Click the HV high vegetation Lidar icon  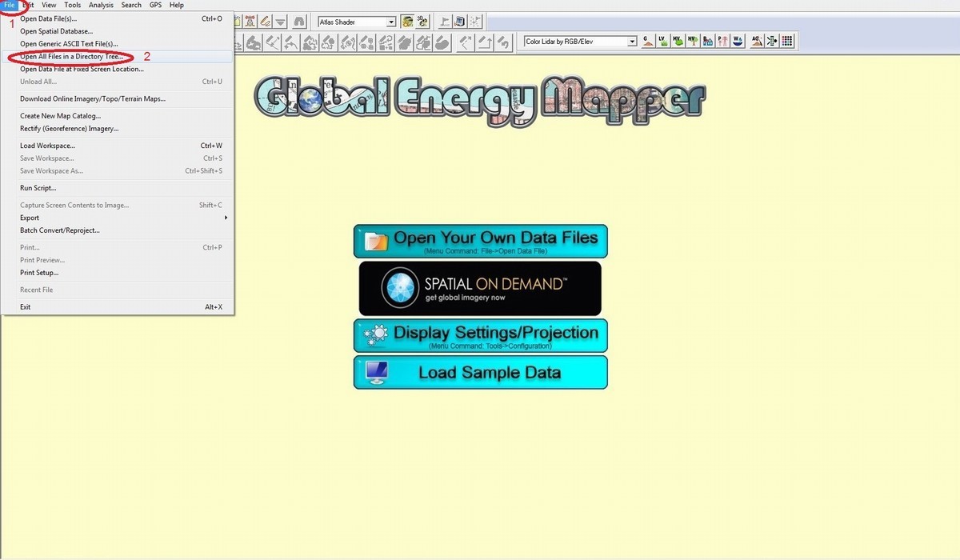click(x=693, y=41)
